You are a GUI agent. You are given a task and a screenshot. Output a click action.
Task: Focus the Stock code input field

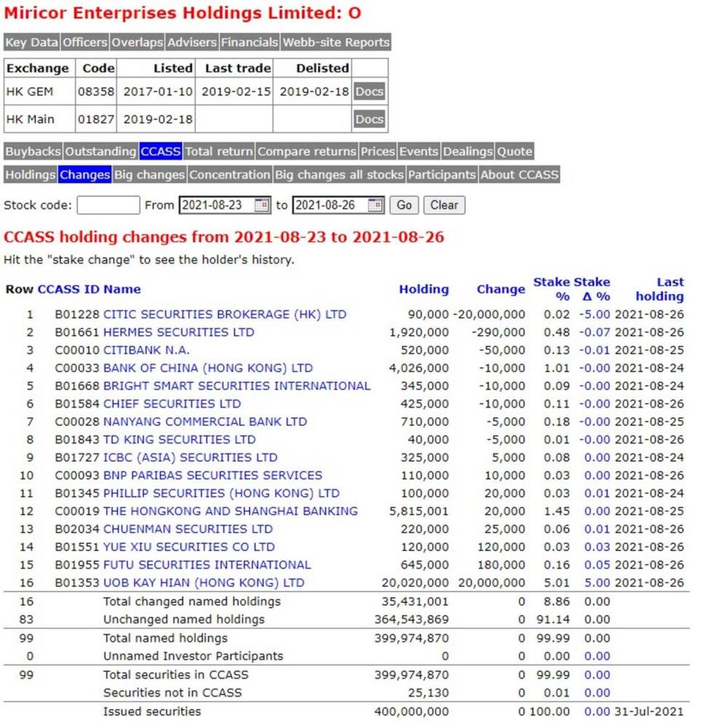tap(108, 205)
